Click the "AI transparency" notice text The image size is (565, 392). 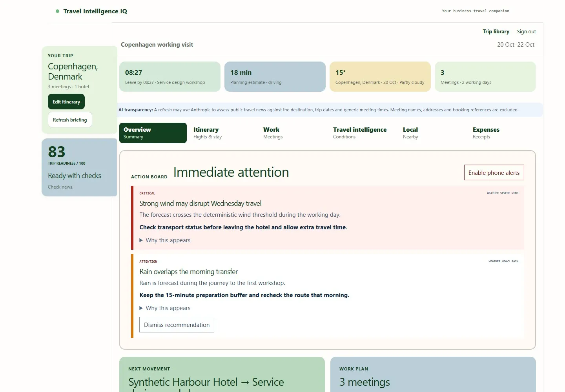point(319,110)
